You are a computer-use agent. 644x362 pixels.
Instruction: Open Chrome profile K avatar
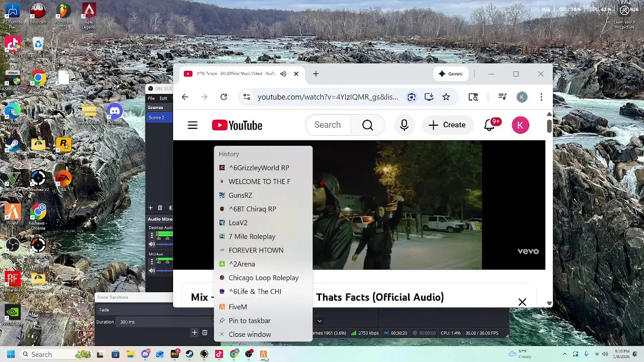pyautogui.click(x=522, y=97)
